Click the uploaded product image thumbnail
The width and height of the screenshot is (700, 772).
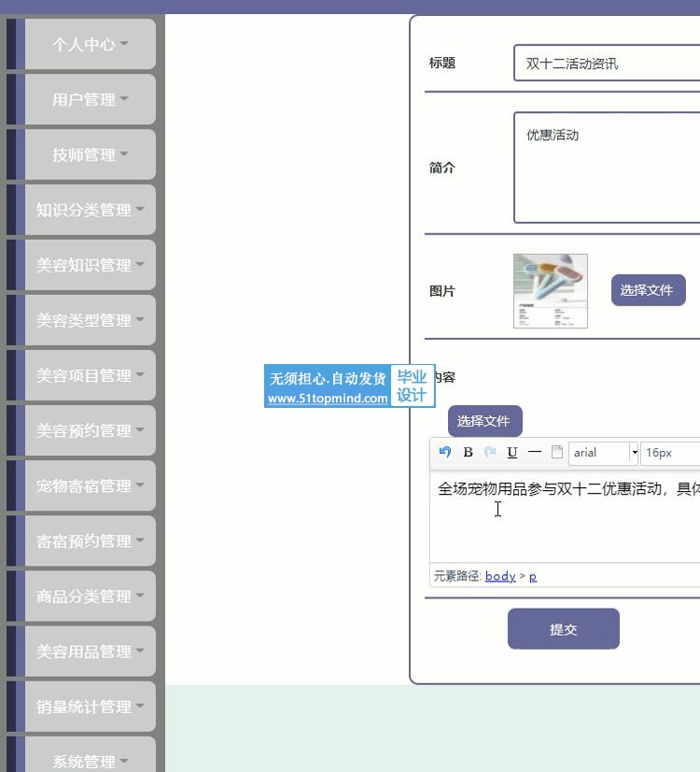tap(551, 291)
